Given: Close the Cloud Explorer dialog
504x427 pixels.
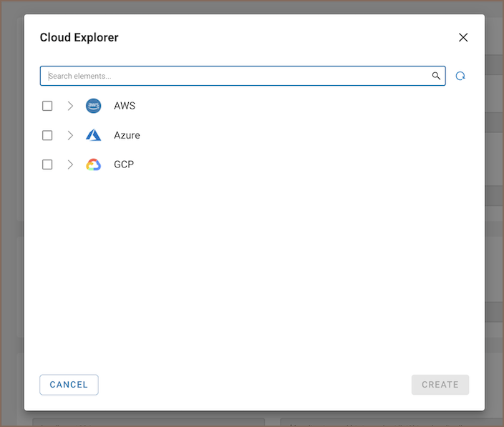Looking at the screenshot, I should tap(463, 37).
